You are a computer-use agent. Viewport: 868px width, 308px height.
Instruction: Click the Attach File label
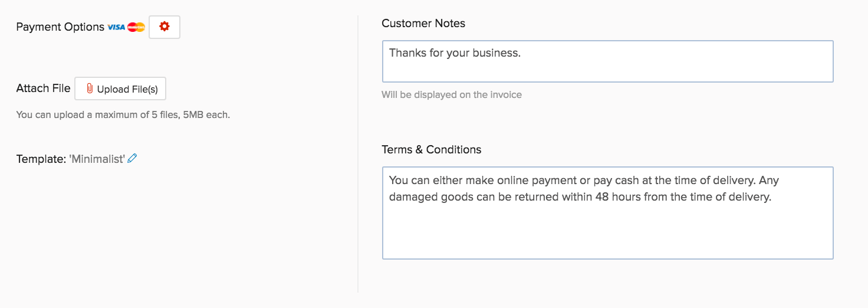click(43, 89)
